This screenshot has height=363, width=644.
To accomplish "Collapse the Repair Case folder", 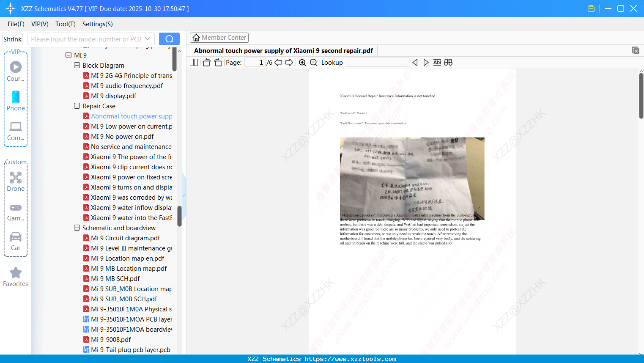I will click(x=77, y=106).
